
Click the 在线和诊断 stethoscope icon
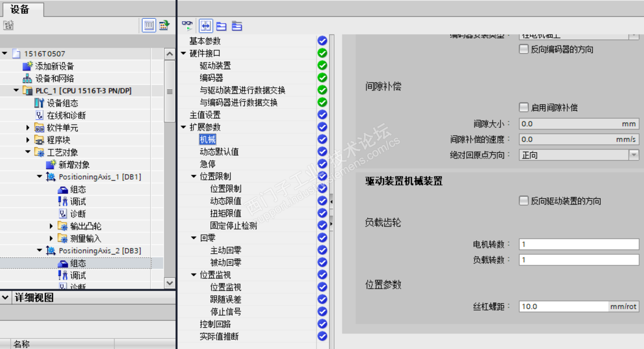[39, 115]
